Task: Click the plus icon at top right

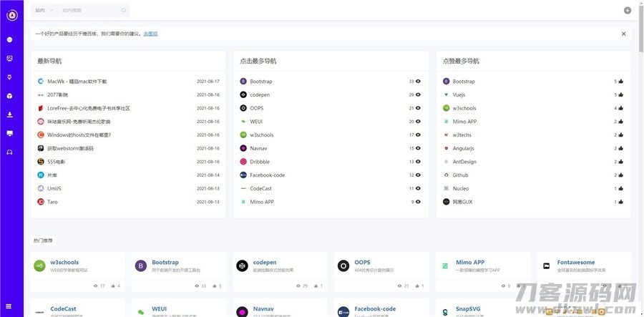Action: point(628,11)
